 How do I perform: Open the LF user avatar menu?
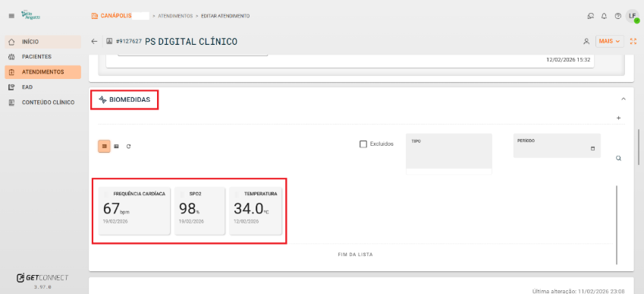coord(633,16)
